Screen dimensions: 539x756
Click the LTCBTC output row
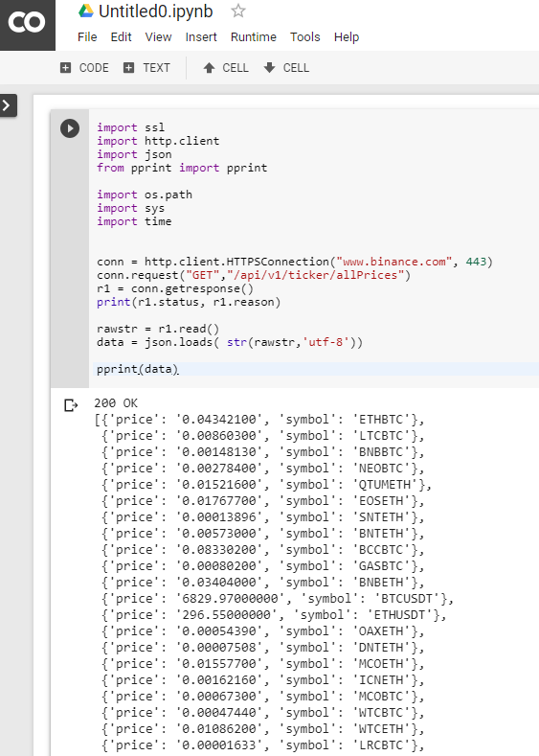point(263,436)
